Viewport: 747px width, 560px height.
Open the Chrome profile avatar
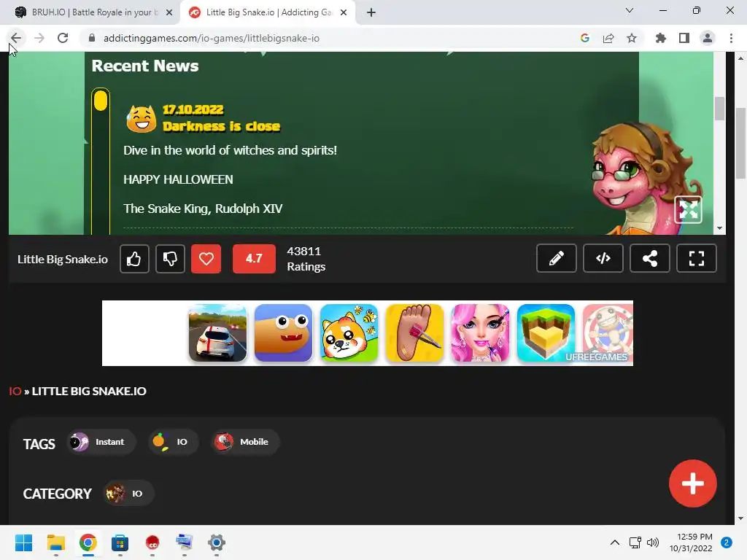point(708,38)
